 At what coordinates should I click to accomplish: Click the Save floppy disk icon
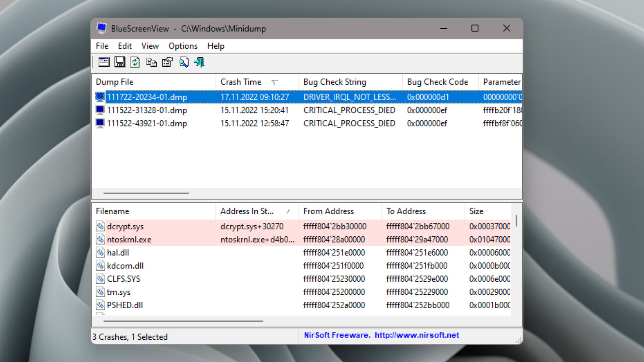[119, 62]
